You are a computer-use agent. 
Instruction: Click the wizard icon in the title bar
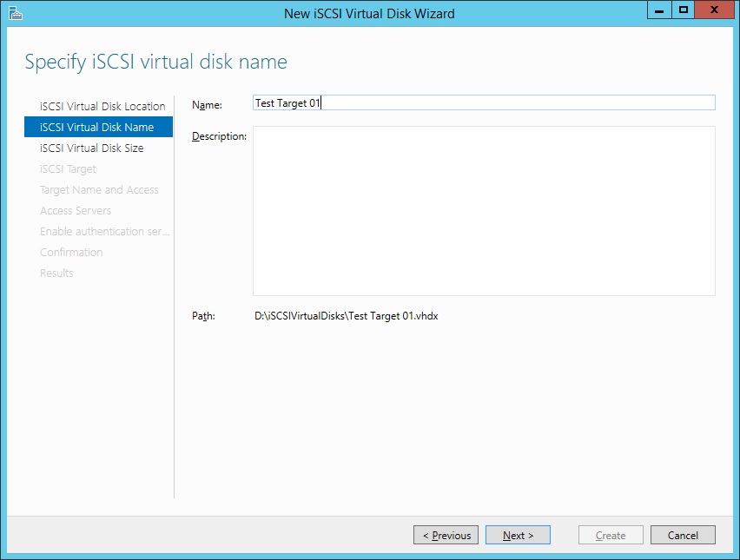[15, 13]
